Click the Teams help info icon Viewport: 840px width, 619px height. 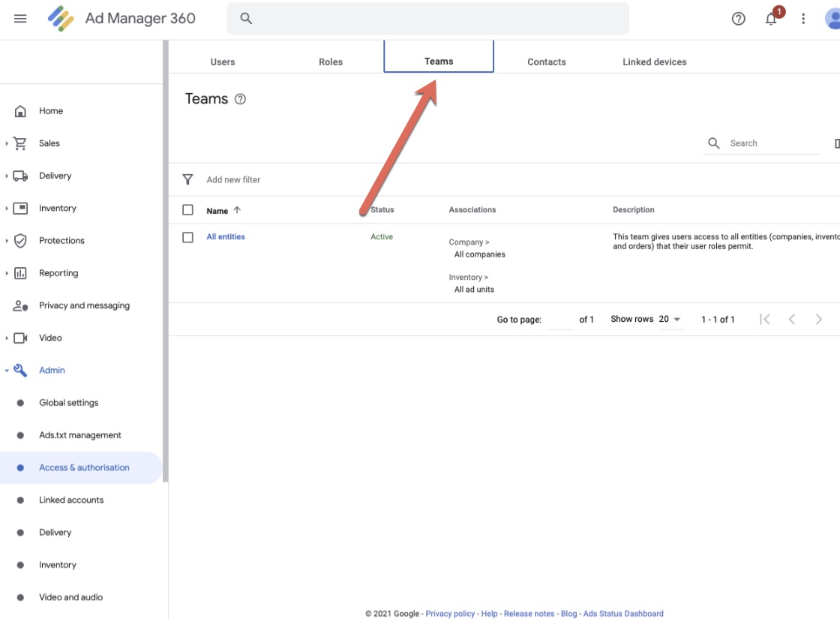tap(240, 99)
